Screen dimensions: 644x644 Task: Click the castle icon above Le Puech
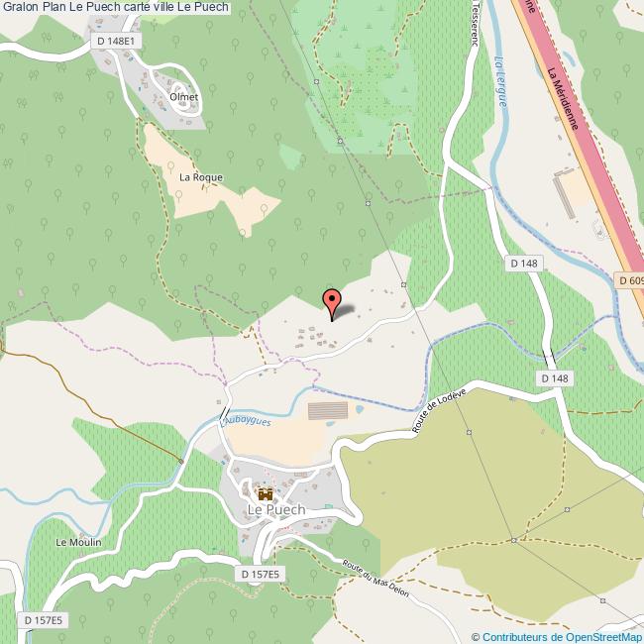click(266, 494)
